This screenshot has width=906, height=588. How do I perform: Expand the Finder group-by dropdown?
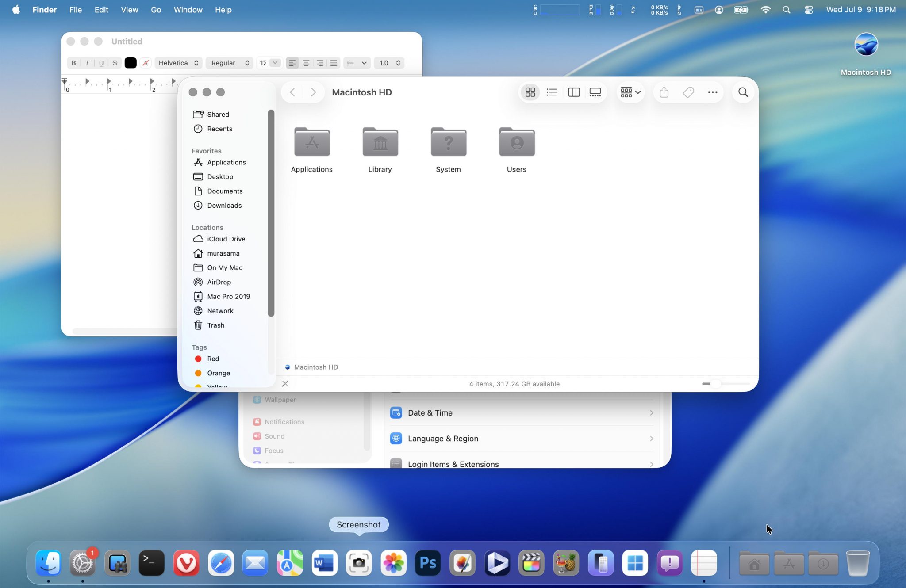(x=630, y=92)
